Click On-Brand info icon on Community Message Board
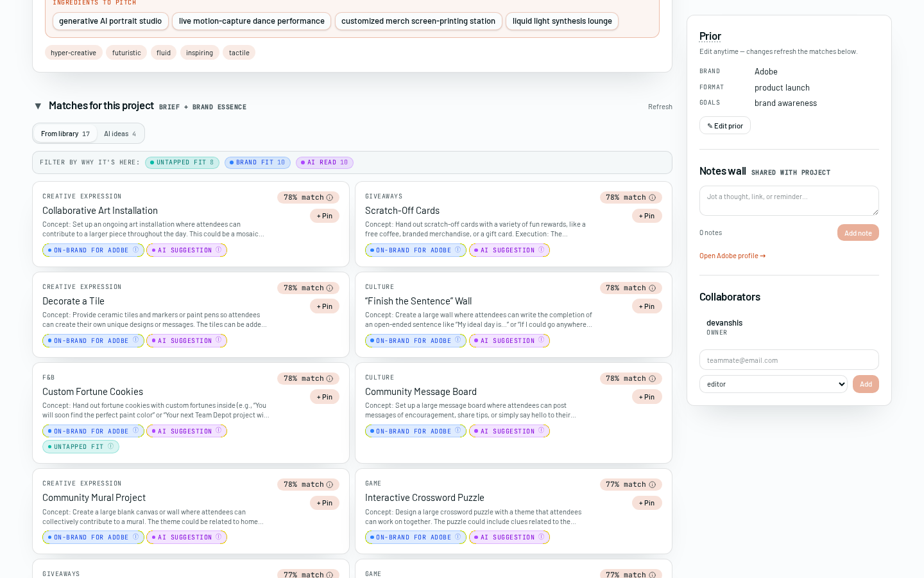The width and height of the screenshot is (924, 578). click(458, 431)
